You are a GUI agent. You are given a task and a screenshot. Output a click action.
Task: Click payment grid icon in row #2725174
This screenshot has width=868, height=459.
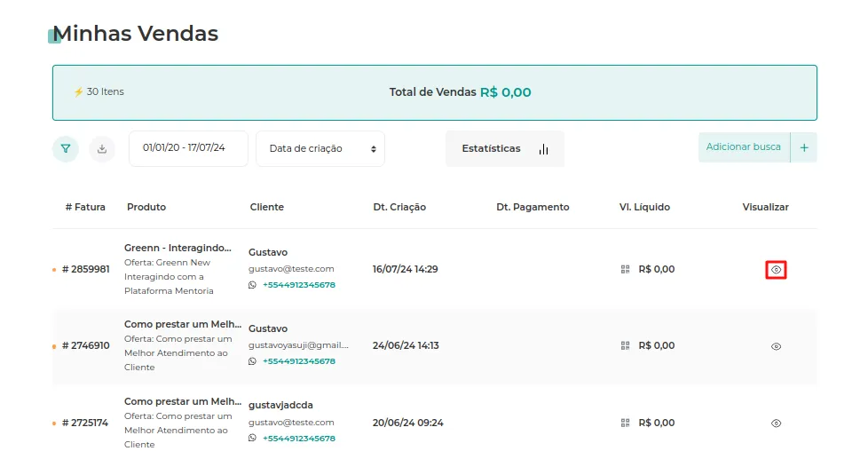(625, 423)
